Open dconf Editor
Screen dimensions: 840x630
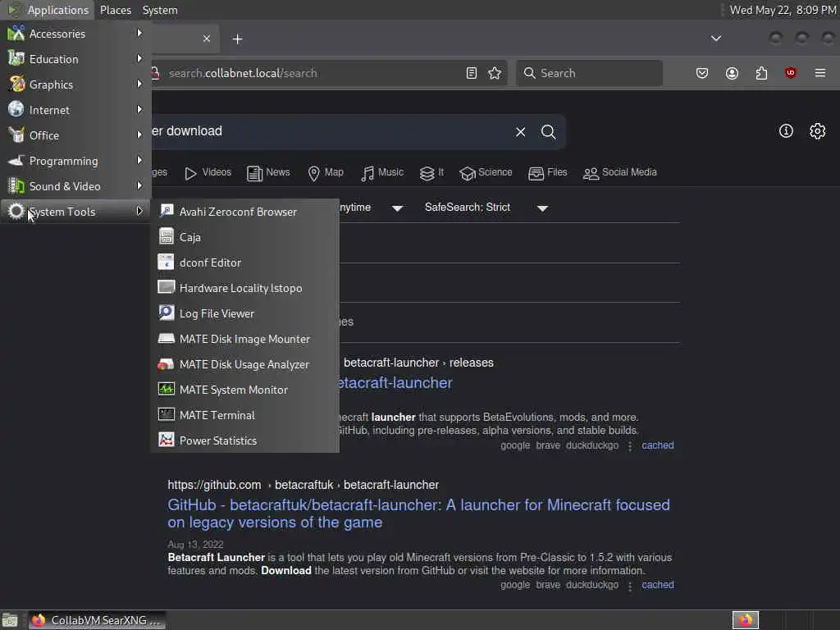(x=244, y=262)
